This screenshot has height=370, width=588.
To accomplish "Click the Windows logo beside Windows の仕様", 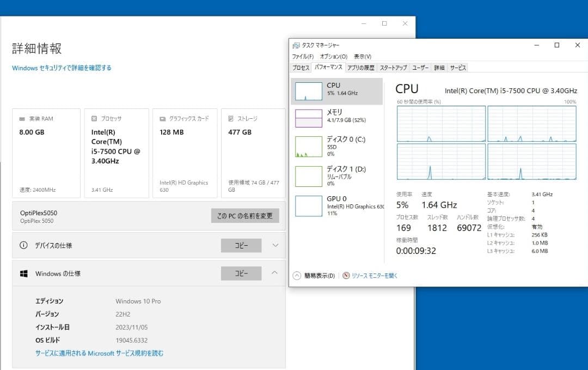I will (23, 273).
